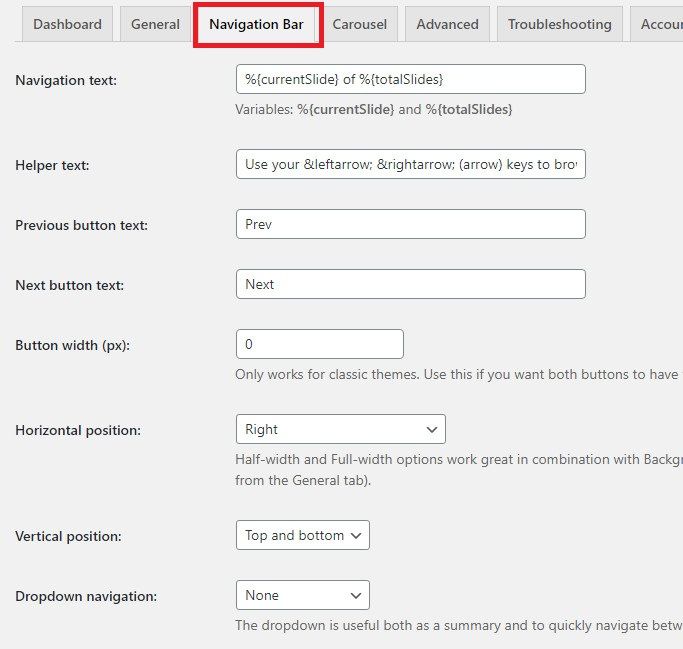Viewport: 683px width, 649px height.
Task: Open the partially visible Account tab
Action: click(x=660, y=24)
